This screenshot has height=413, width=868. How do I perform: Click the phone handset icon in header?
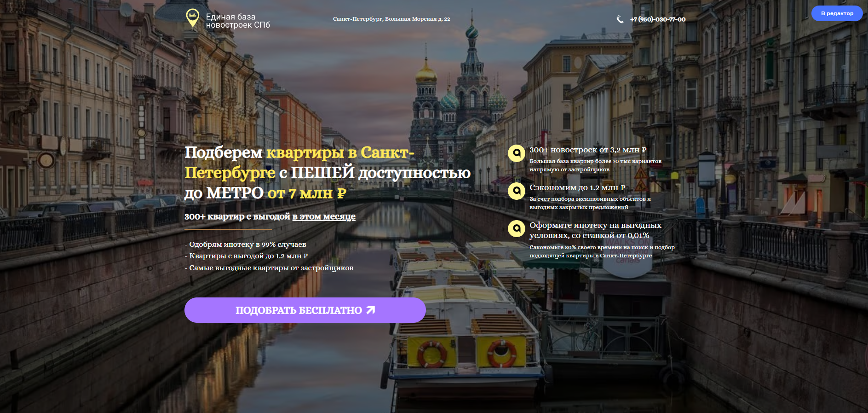point(620,19)
